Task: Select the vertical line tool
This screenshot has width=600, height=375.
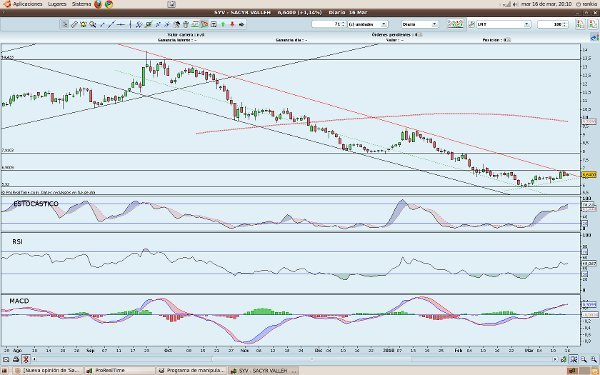Action: tap(130, 24)
